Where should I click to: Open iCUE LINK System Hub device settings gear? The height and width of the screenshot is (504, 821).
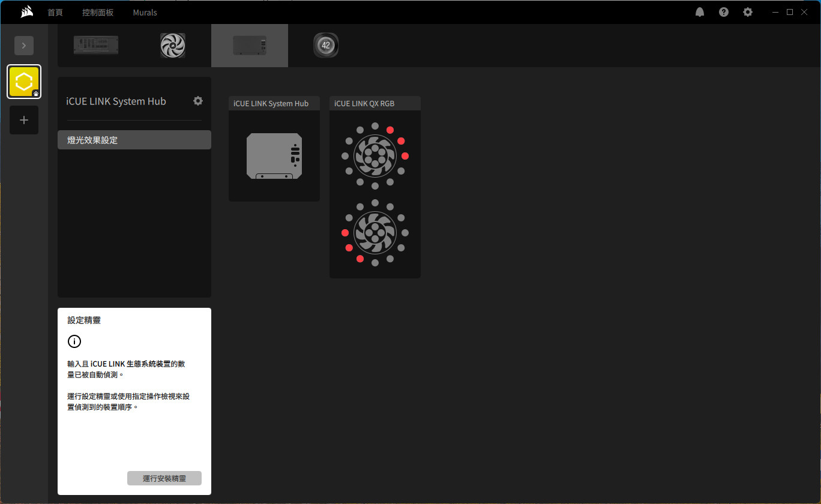(x=198, y=101)
